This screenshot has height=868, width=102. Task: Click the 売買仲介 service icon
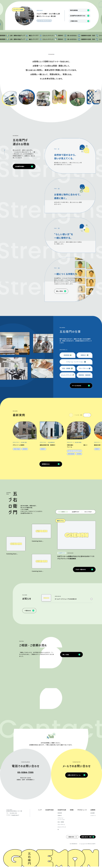tap(87, 355)
